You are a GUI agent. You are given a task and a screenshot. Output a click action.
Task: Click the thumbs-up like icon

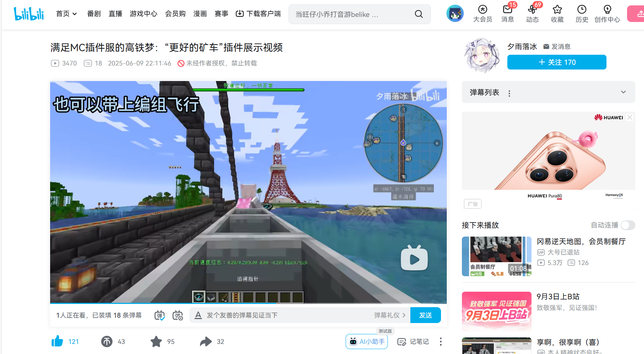point(57,341)
